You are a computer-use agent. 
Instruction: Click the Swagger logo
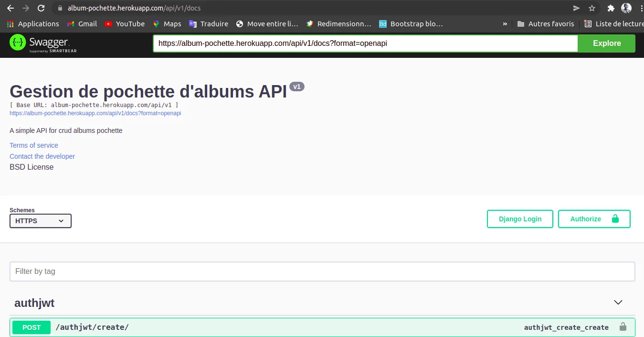pyautogui.click(x=43, y=43)
